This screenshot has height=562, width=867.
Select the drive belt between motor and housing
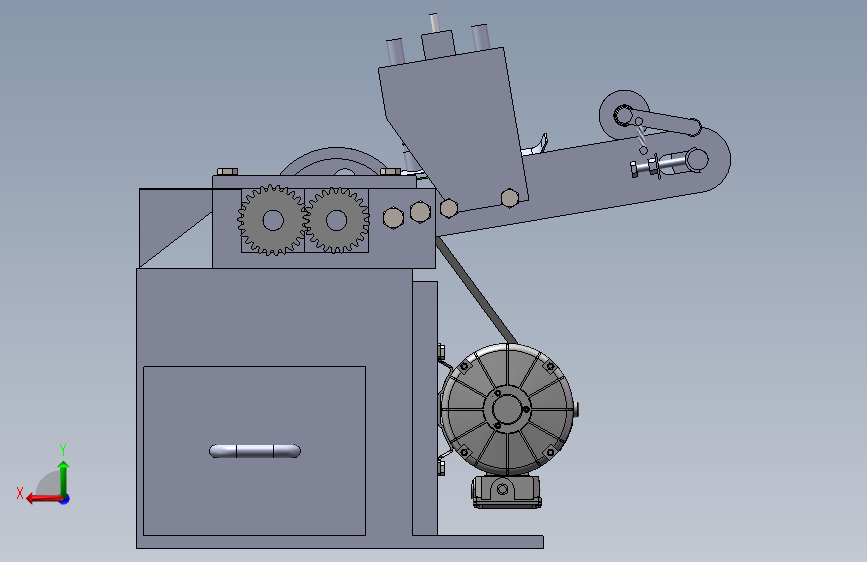coord(477,290)
